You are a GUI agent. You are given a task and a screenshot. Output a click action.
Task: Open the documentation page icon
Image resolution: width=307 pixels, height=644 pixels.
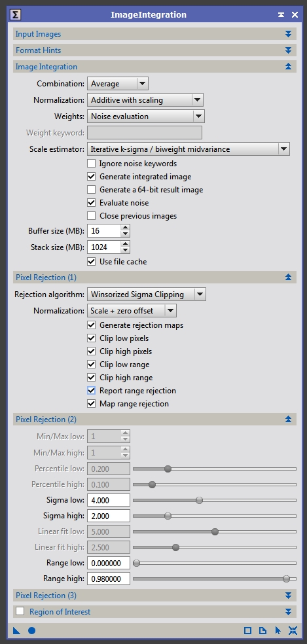pos(262,630)
